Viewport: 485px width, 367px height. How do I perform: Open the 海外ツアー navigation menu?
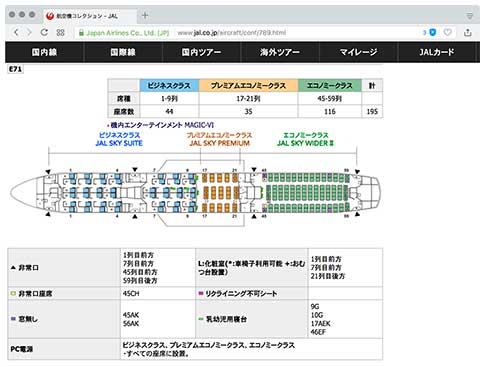tap(280, 52)
